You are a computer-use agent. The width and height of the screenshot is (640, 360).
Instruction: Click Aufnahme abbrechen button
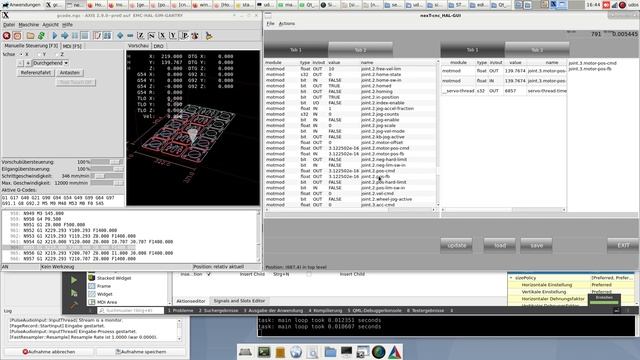point(49,351)
